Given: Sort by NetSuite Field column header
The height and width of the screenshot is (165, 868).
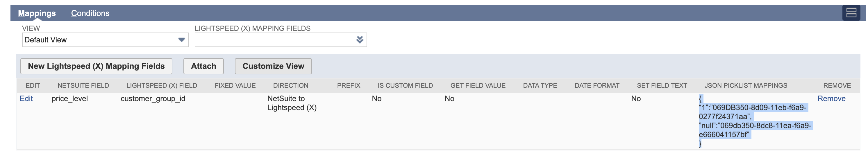Looking at the screenshot, I should click(83, 85).
